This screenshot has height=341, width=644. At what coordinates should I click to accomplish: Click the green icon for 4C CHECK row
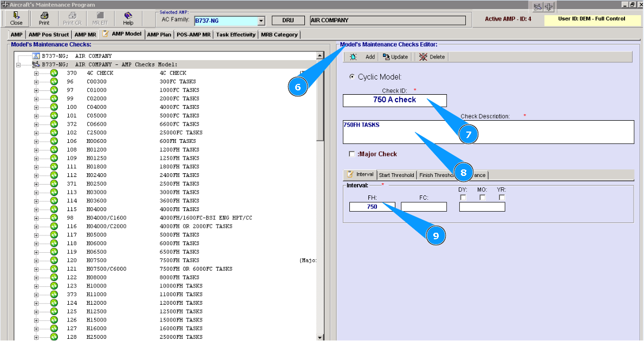(54, 73)
